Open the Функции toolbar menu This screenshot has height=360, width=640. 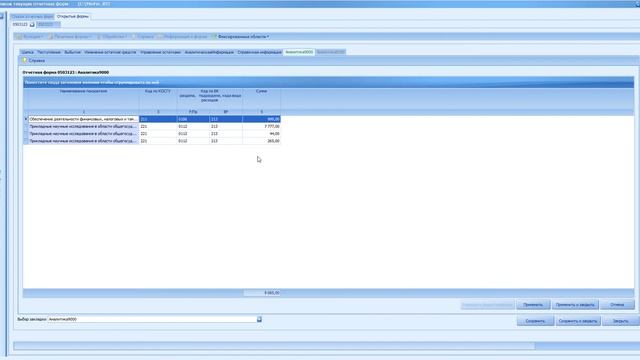(29, 37)
